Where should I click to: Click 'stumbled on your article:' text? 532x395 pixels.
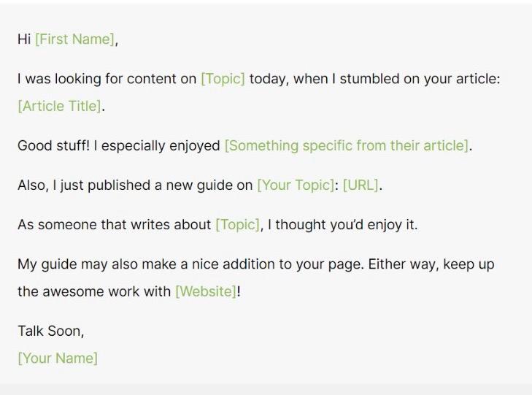click(420, 79)
